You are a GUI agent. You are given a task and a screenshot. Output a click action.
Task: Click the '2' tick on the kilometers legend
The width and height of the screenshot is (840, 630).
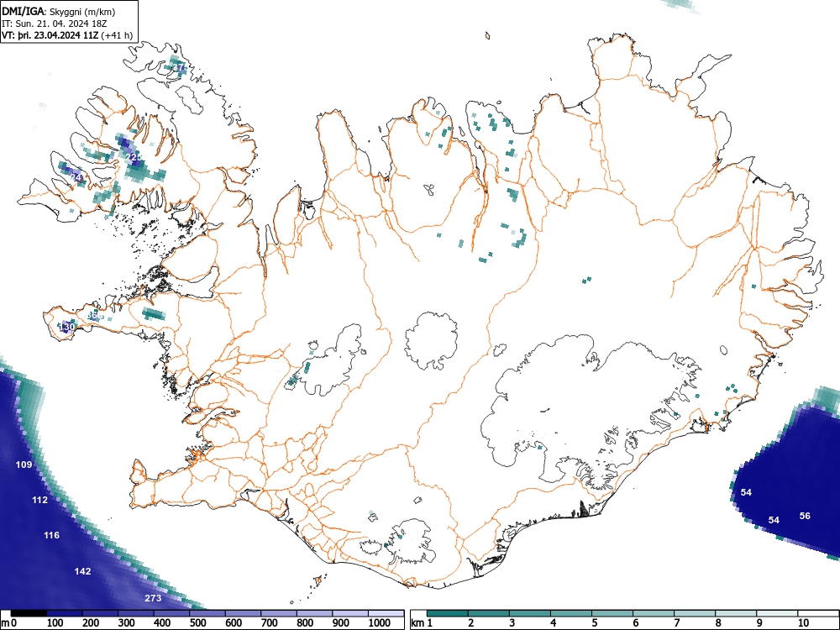click(x=470, y=623)
